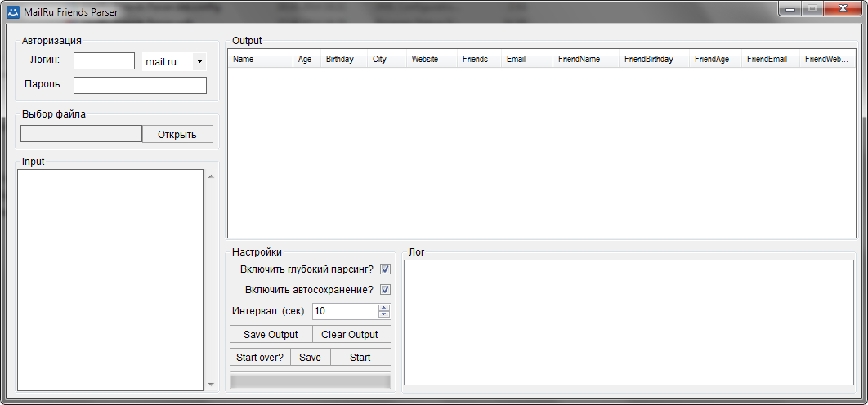Click the Input scrollbar up arrow
Viewport: 868px width, 405px height.
(210, 176)
